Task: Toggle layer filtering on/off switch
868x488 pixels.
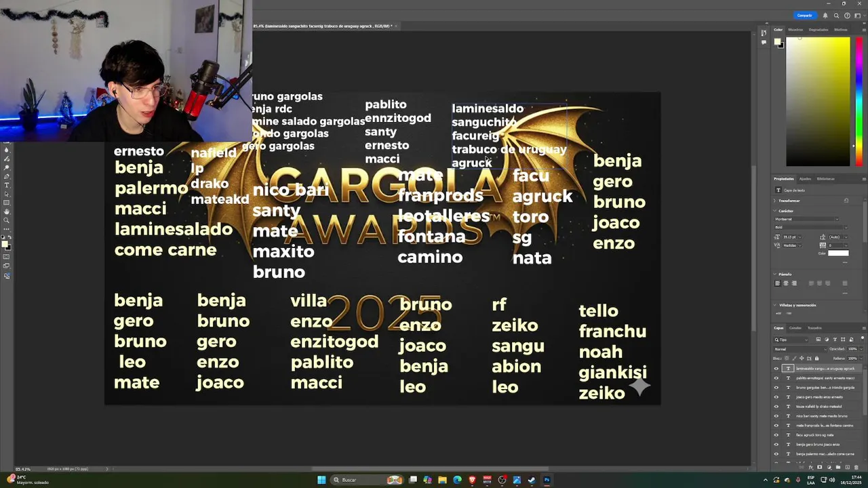Action: (x=863, y=338)
